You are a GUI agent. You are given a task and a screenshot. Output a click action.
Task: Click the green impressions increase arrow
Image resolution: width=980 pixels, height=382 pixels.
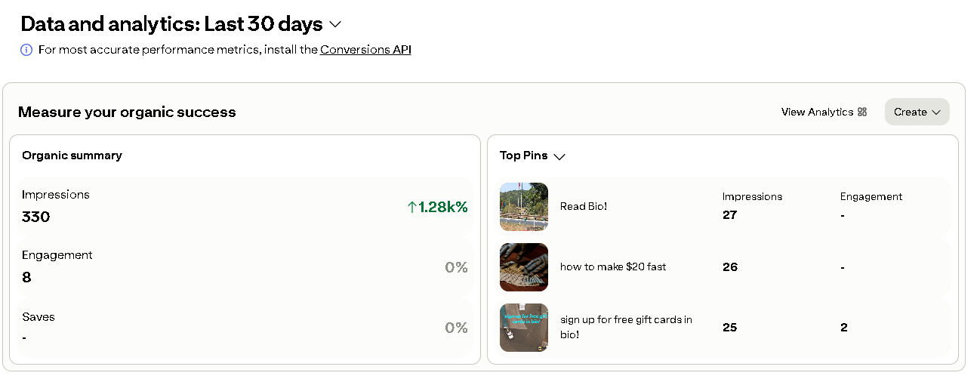pyautogui.click(x=411, y=207)
